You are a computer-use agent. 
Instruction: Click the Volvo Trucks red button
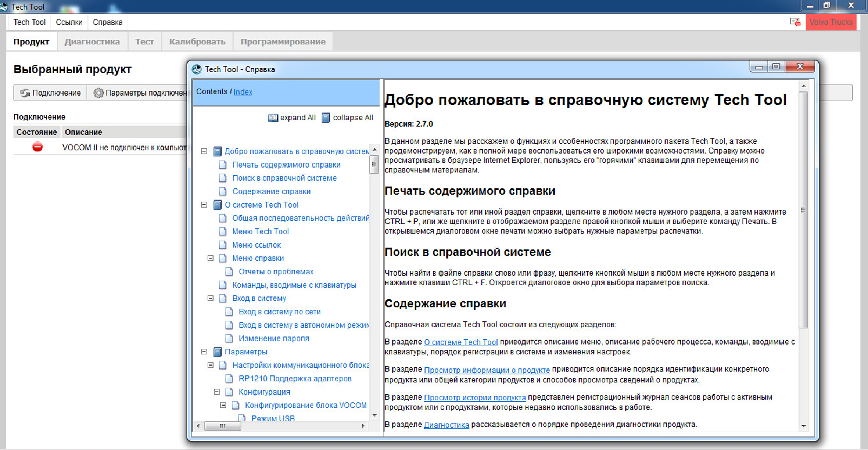831,22
